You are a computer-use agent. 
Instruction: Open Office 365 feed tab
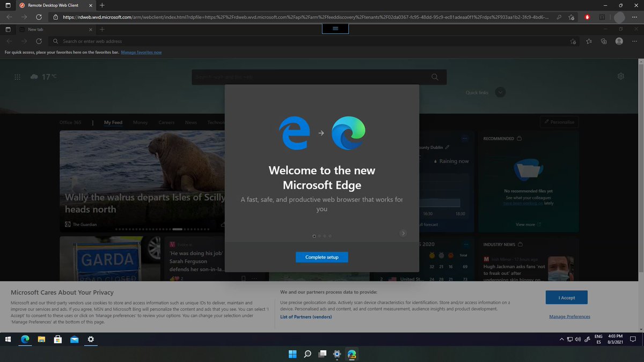70,122
